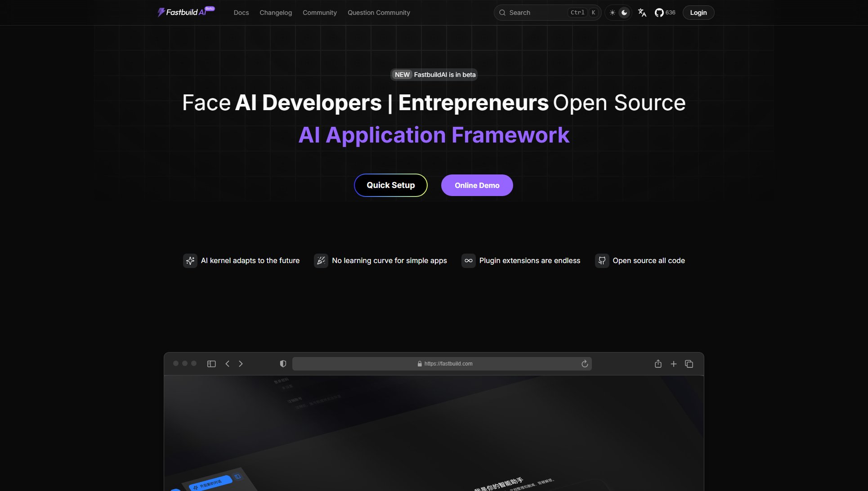This screenshot has width=868, height=491.
Task: Click the forward arrow in mockup browser
Action: tap(241, 364)
